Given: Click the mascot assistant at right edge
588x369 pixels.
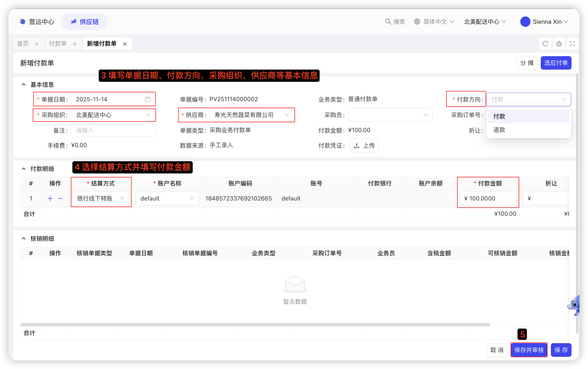Looking at the screenshot, I should point(575,305).
